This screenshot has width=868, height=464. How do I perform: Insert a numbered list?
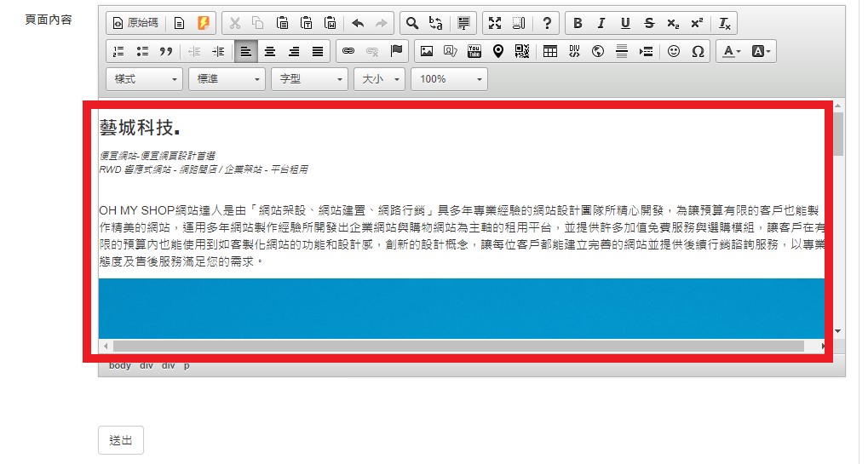[118, 51]
